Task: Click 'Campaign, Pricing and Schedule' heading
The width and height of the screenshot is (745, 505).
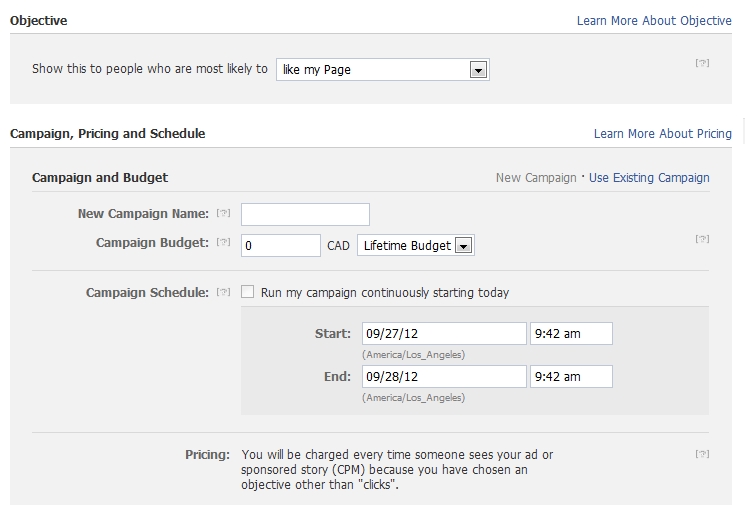Action: tap(107, 133)
